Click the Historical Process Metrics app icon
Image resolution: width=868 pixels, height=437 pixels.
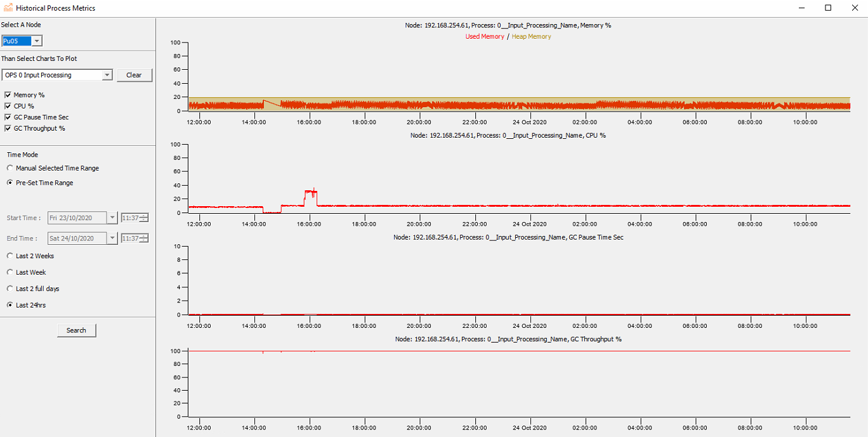pyautogui.click(x=8, y=8)
